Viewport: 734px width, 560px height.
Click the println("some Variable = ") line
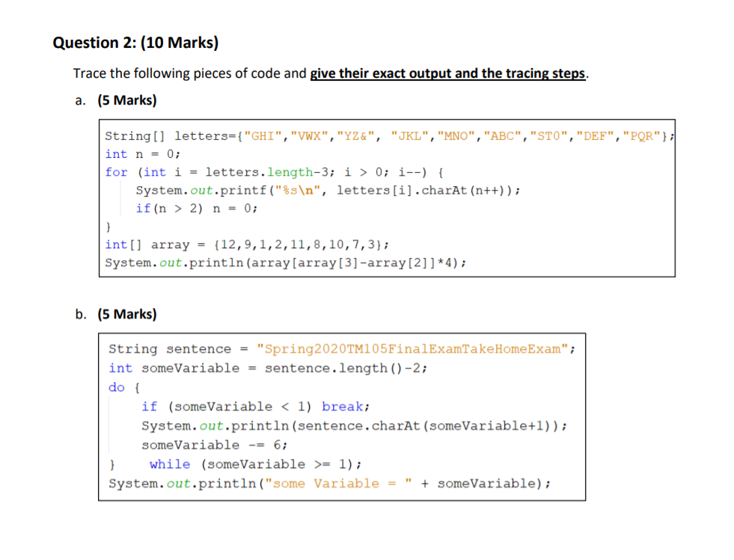click(329, 483)
